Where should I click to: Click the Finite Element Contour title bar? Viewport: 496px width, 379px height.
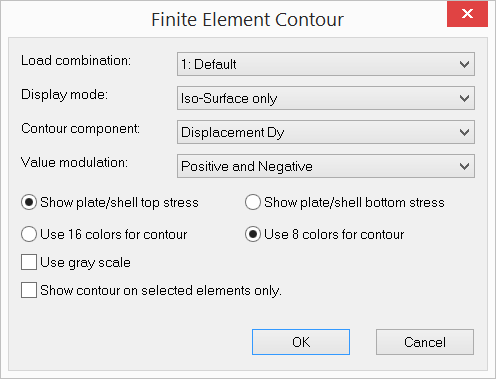click(247, 19)
